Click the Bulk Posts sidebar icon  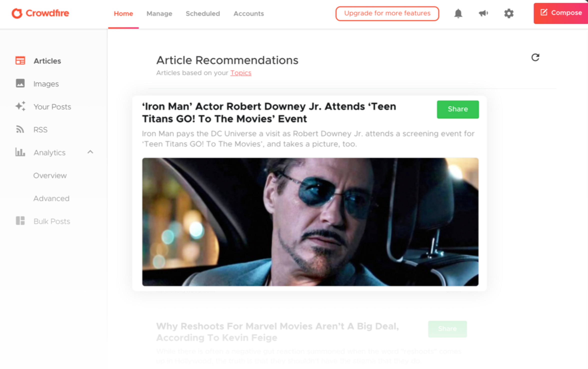coord(20,221)
